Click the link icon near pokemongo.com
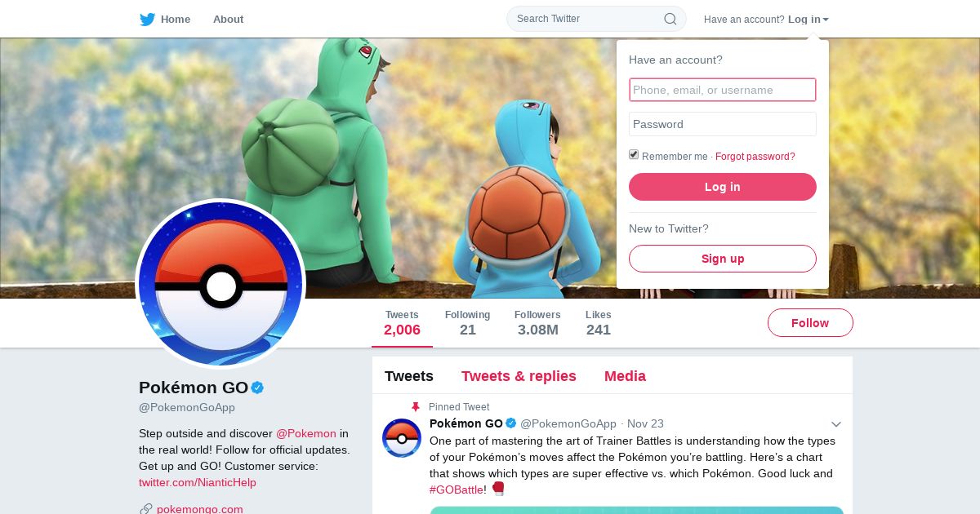The image size is (980, 514). [x=146, y=509]
